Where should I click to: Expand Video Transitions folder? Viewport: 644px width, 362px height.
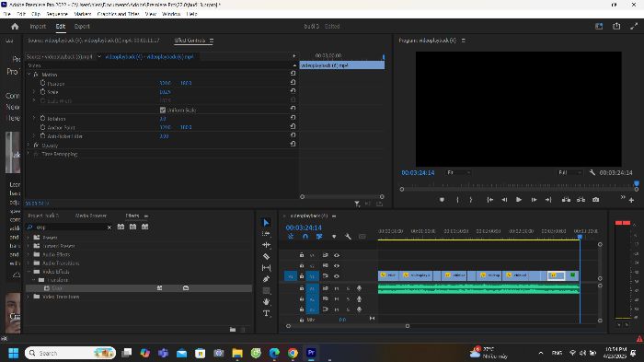29,297
